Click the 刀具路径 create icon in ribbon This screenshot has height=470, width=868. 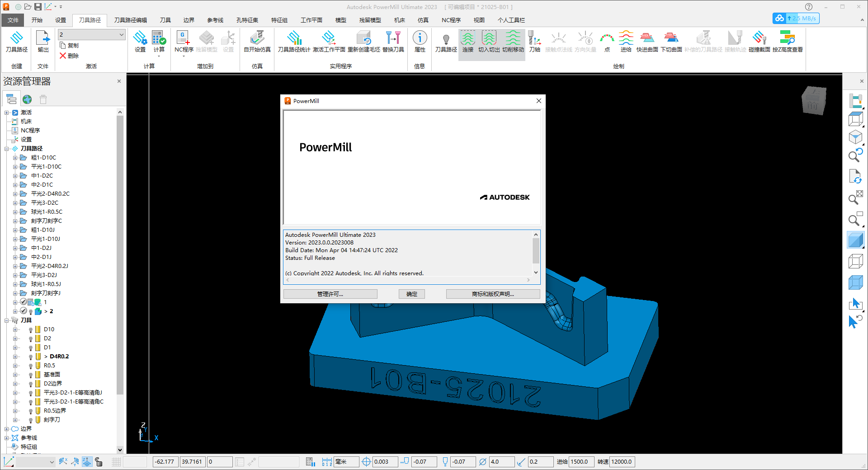[x=17, y=42]
